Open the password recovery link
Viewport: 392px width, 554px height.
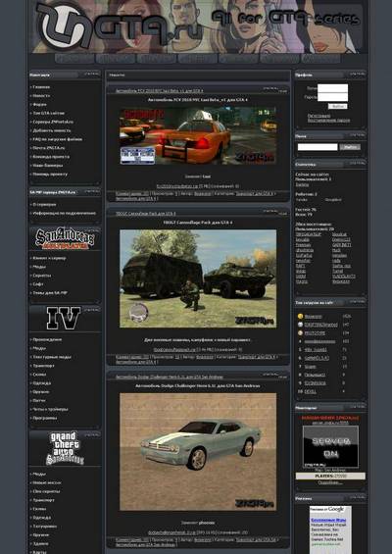click(x=328, y=121)
